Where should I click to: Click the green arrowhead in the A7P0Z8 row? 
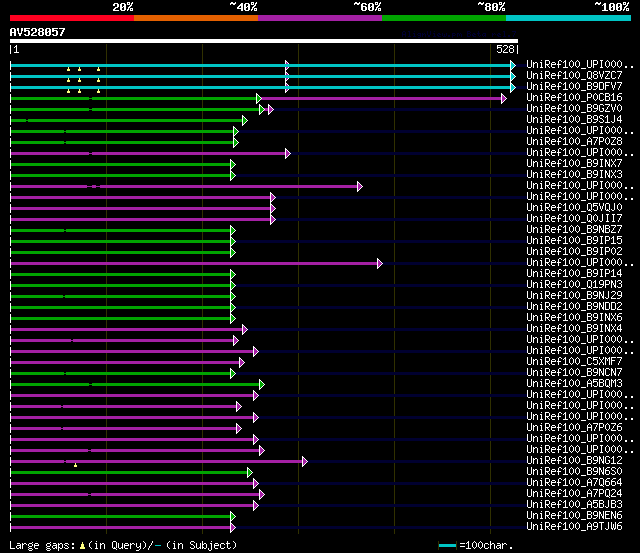(236, 142)
